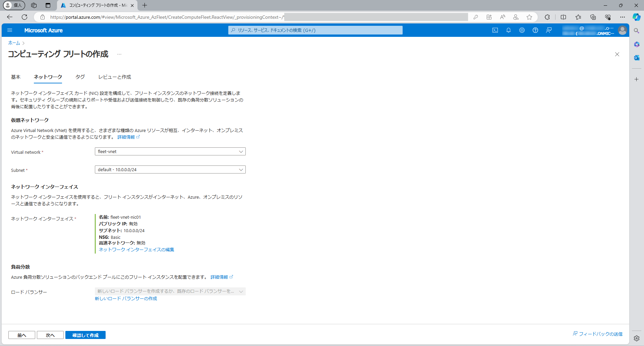644x346 pixels.
Task: Toggle browser split screen icon
Action: (564, 17)
